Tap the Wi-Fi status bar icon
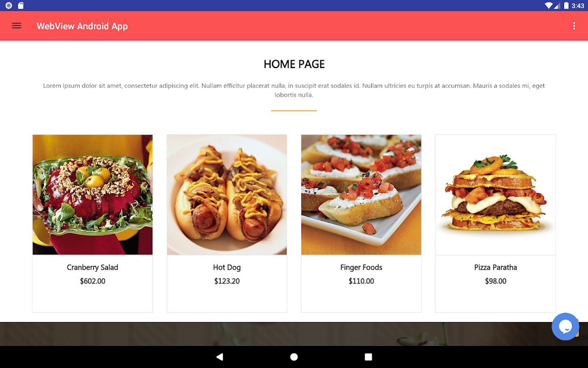The width and height of the screenshot is (588, 368). click(x=548, y=6)
